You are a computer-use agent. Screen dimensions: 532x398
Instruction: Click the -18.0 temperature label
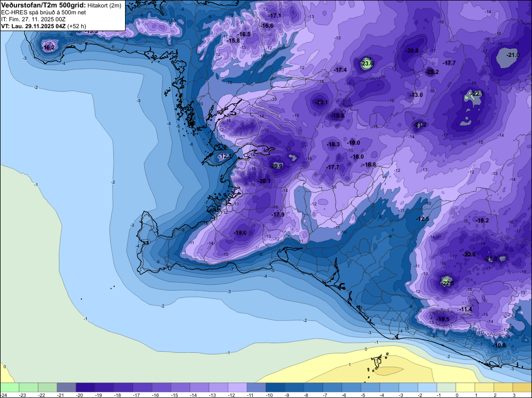point(358,157)
